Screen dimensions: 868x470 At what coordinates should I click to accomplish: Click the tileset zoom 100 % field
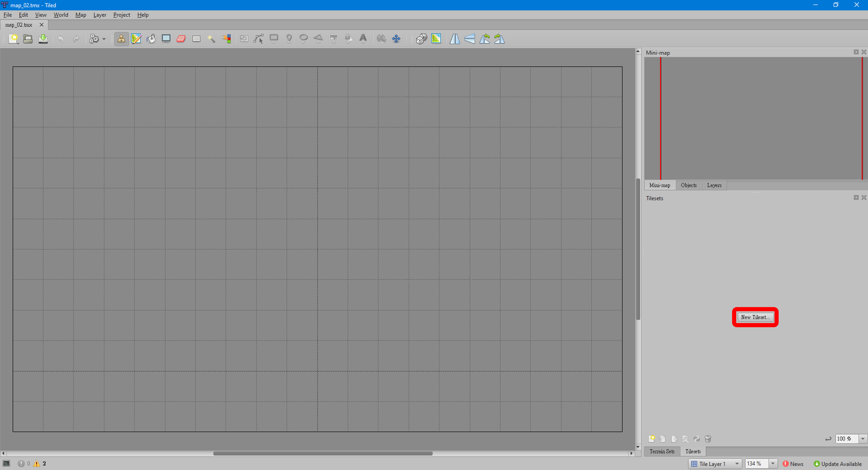coord(846,439)
